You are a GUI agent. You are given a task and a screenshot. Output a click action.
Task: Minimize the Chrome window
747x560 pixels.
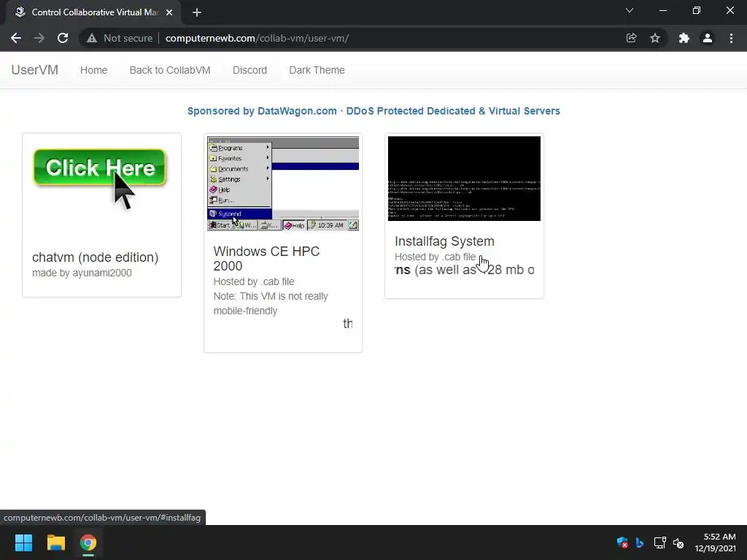662,10
